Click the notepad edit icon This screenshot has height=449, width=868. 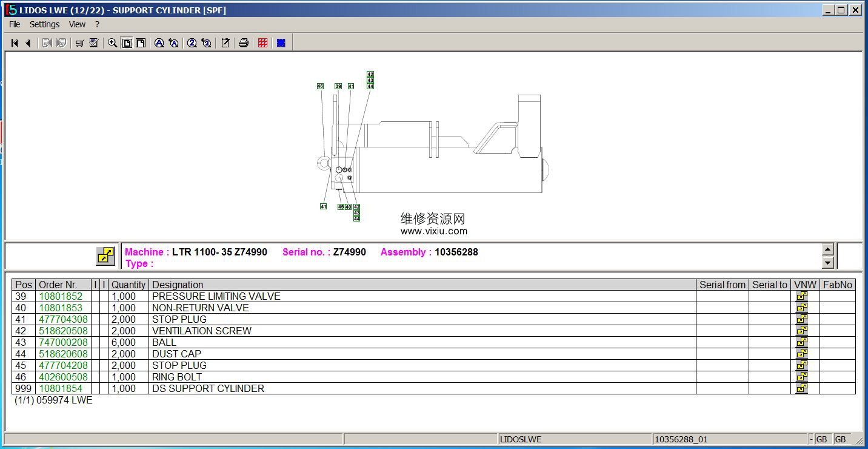point(225,43)
